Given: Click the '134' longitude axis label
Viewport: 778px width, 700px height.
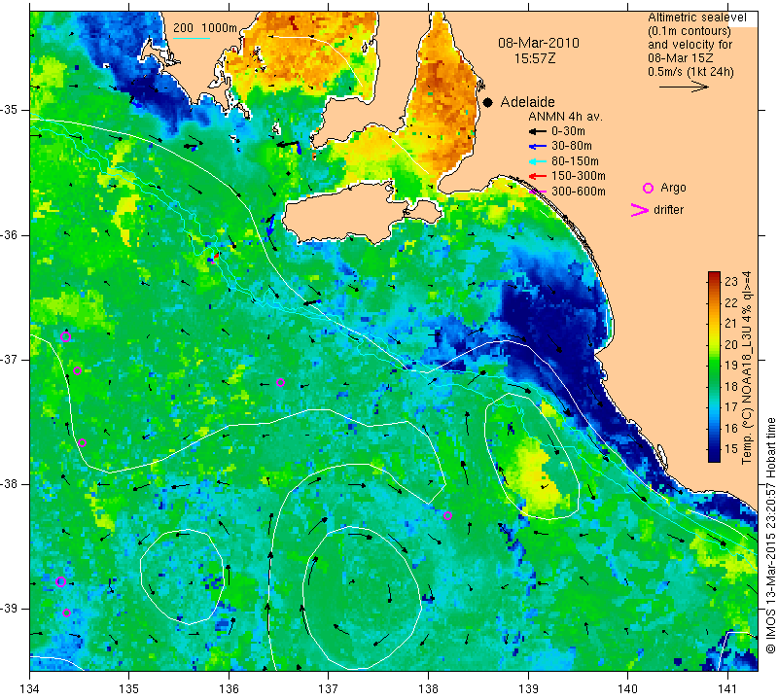Looking at the screenshot, I should tap(30, 688).
